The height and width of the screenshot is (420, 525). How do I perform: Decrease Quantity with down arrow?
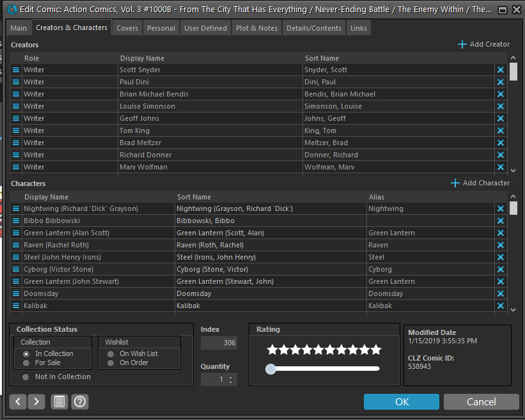click(x=230, y=382)
